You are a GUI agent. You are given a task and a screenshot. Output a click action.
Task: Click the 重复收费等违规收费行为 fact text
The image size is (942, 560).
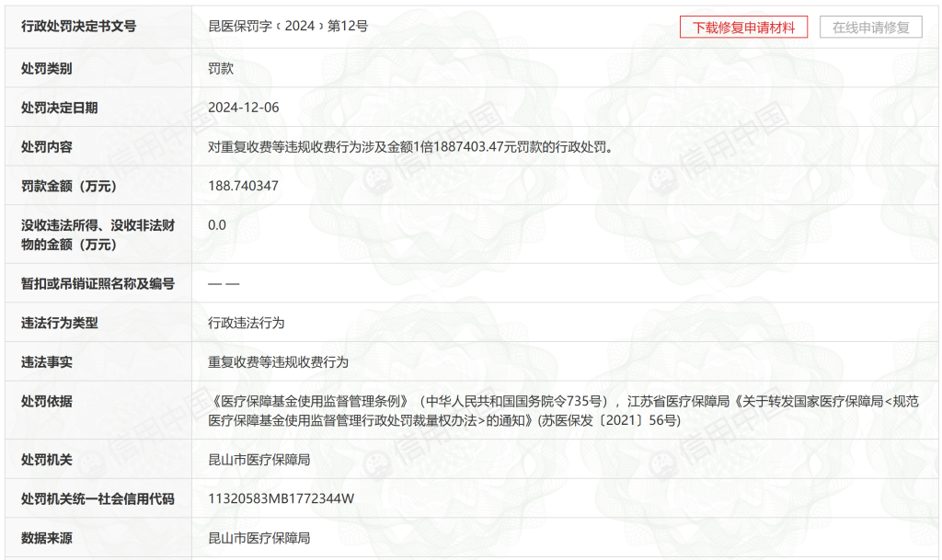coord(276,362)
